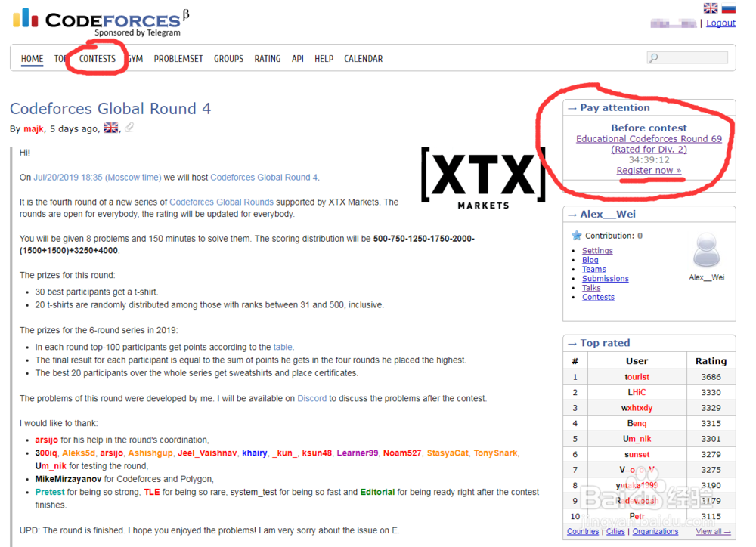The image size is (756, 547).
Task: Click the Contribution star icon
Action: [x=577, y=236]
